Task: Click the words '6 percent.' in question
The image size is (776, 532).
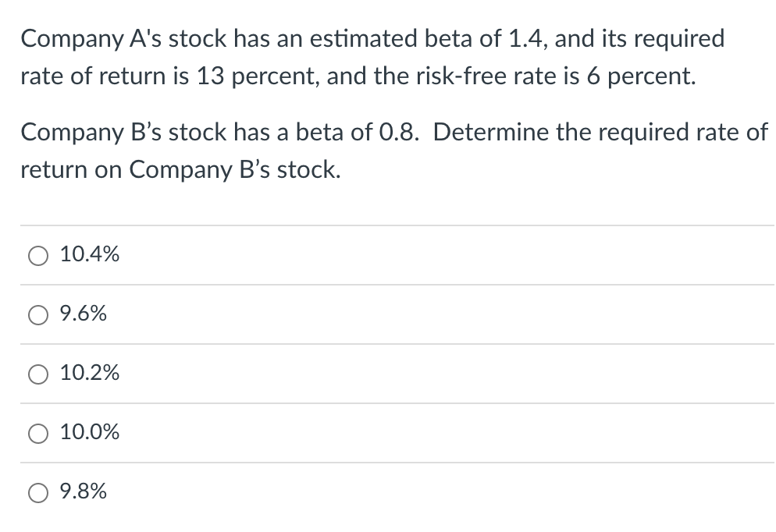Action: [x=642, y=76]
